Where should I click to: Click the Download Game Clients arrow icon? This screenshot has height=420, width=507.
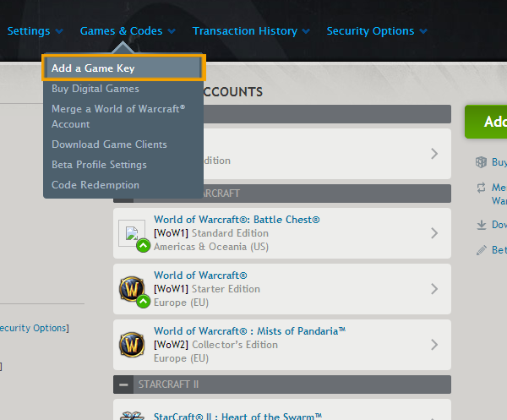coord(481,225)
